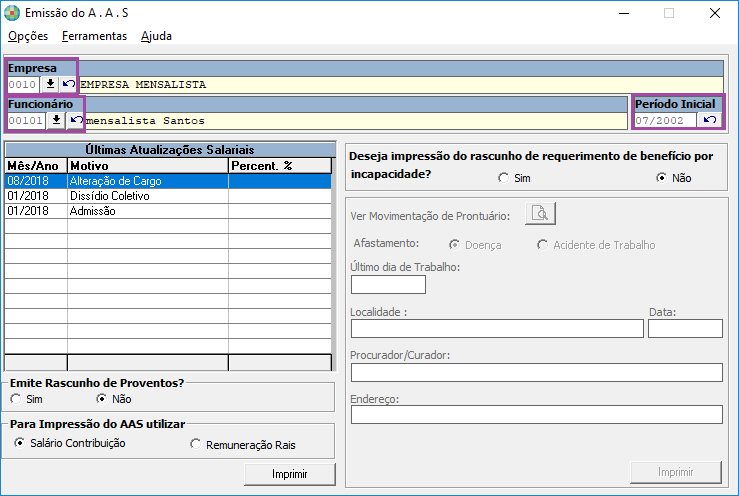Click the disabled Imprimir button on right panel
Image resolution: width=739 pixels, height=496 pixels.
coord(675,472)
